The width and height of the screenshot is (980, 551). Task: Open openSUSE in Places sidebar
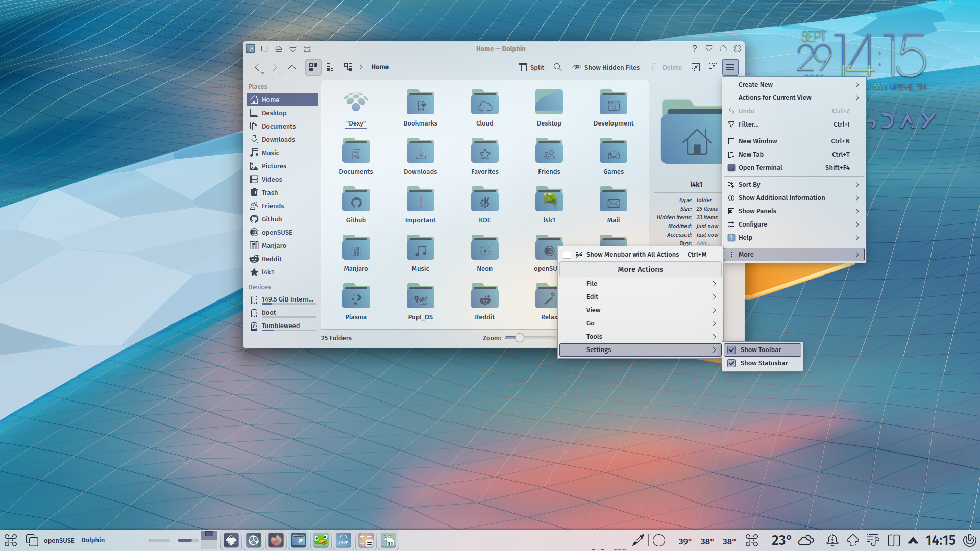click(x=282, y=233)
